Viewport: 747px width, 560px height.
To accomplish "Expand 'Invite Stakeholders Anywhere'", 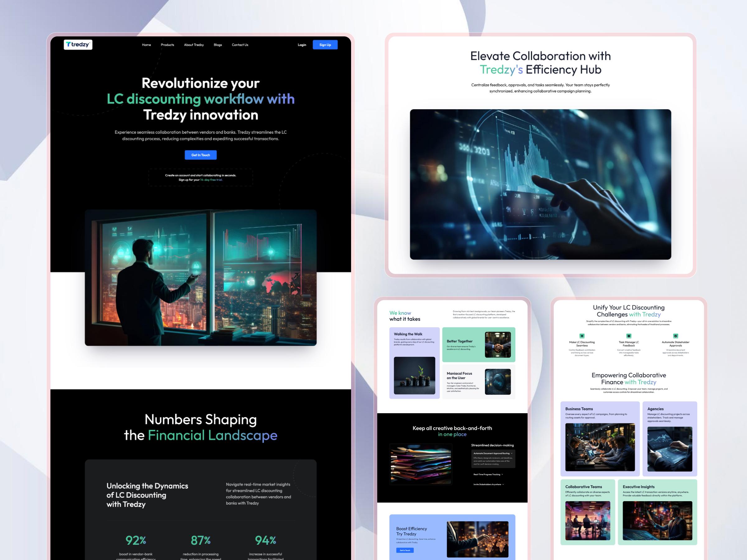I will coord(488,484).
